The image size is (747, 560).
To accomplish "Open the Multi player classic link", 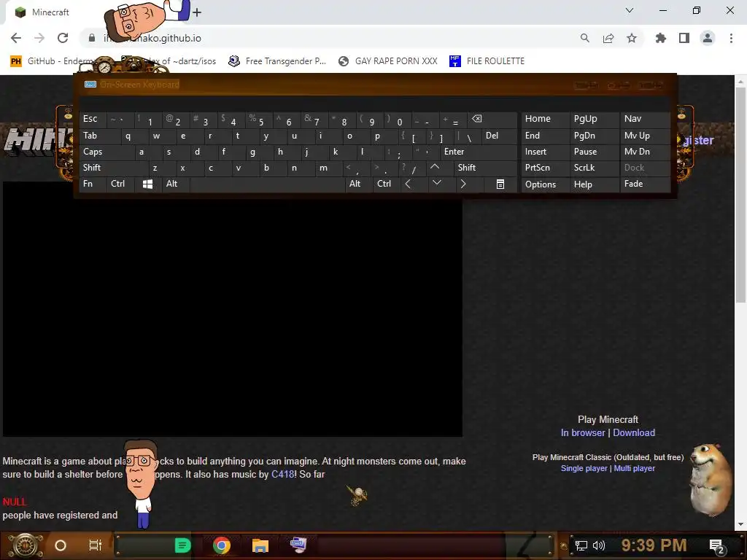I will click(634, 468).
